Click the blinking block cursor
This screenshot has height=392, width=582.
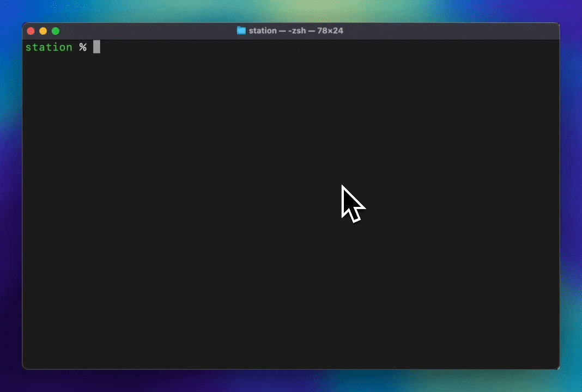96,47
